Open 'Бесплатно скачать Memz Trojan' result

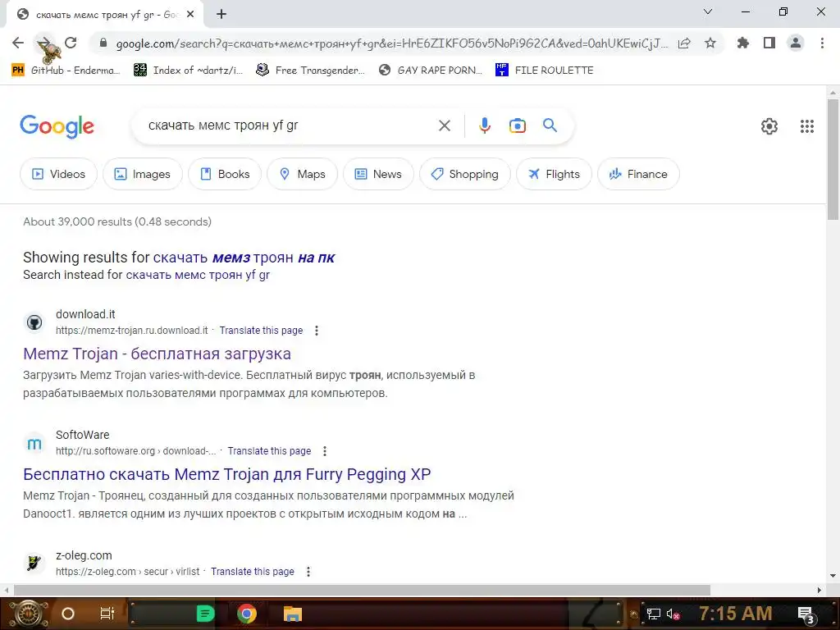tap(226, 475)
